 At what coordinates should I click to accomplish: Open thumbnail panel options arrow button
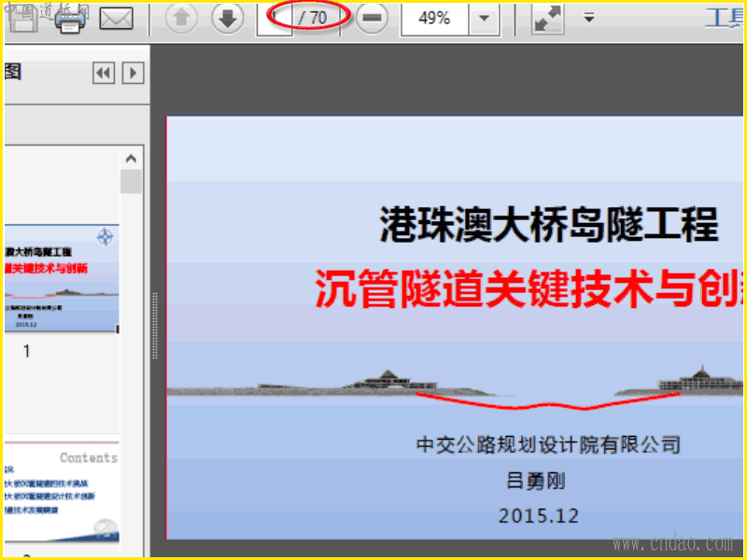134,73
